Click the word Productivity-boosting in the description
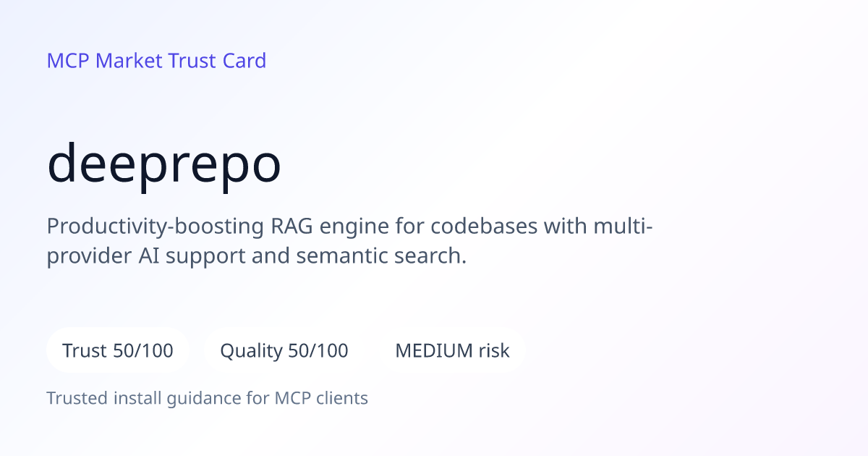The height and width of the screenshot is (456, 868). 155,227
